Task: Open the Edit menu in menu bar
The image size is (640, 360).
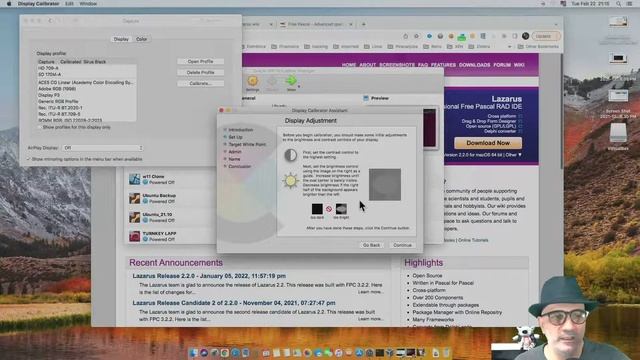Action: coord(69,4)
